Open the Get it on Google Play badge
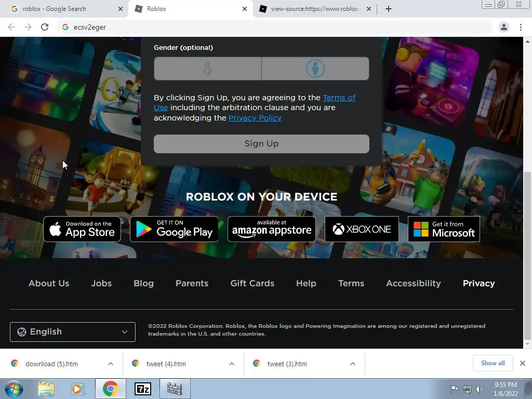532x399 pixels. pyautogui.click(x=174, y=229)
